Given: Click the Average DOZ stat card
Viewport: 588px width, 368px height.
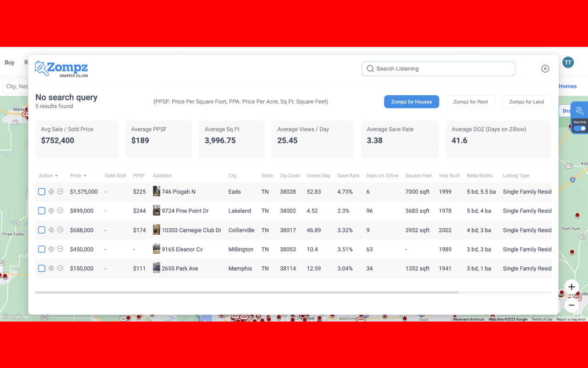Looking at the screenshot, I should coord(498,140).
